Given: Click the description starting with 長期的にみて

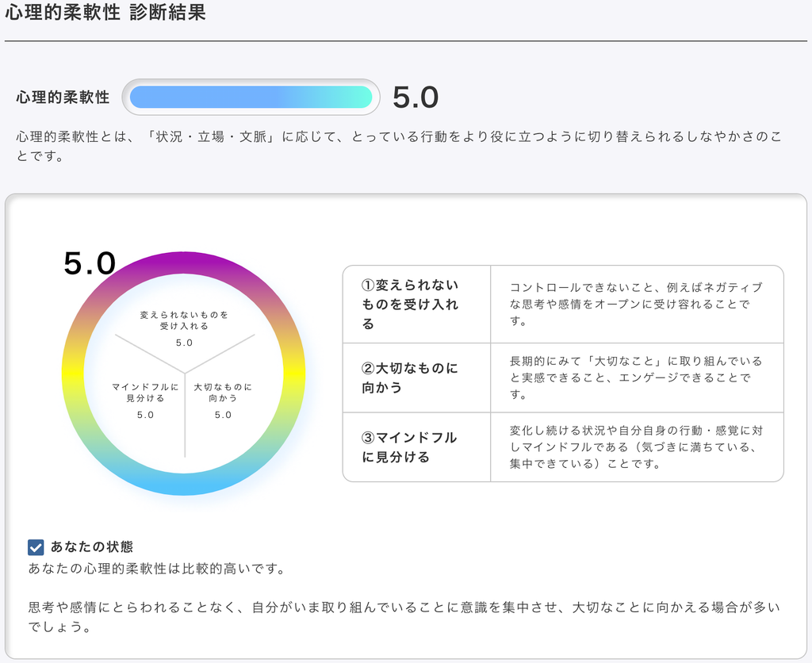Looking at the screenshot, I should coord(636,377).
